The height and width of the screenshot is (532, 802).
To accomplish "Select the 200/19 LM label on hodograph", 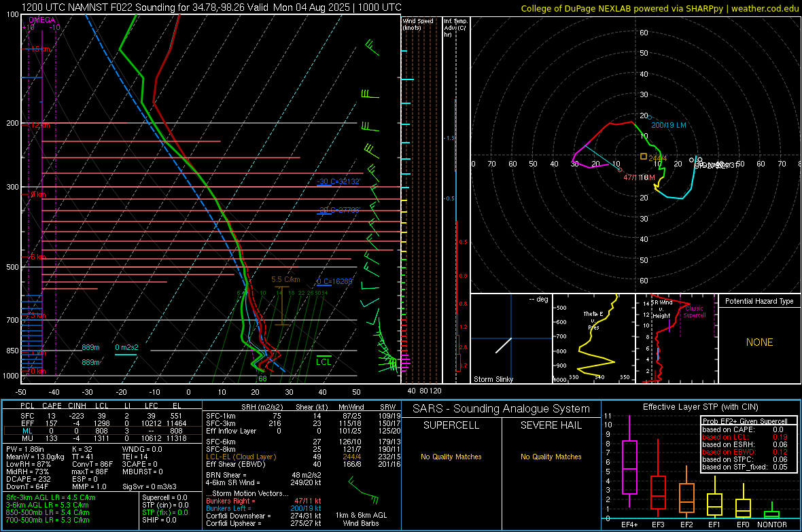I will (x=669, y=125).
